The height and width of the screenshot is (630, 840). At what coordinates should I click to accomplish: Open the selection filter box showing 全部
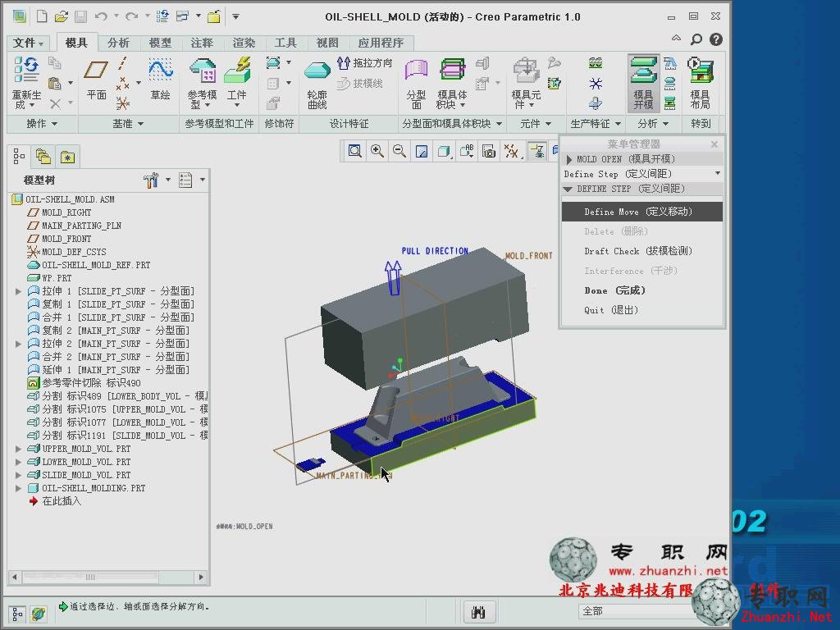[637, 611]
